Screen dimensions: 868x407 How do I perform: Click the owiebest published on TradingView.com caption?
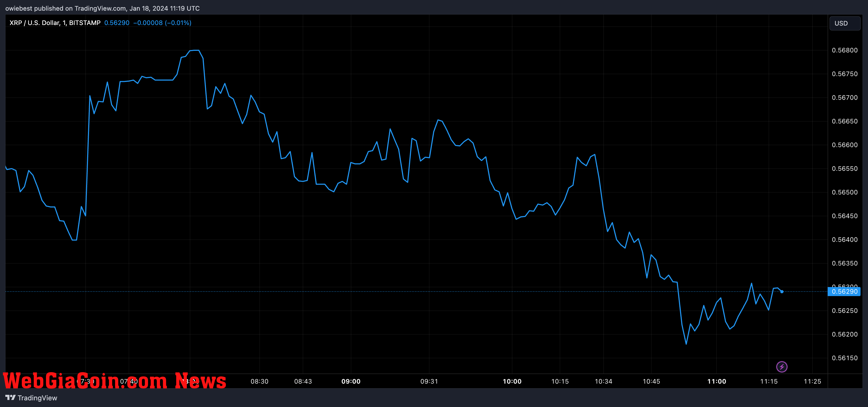pyautogui.click(x=102, y=9)
